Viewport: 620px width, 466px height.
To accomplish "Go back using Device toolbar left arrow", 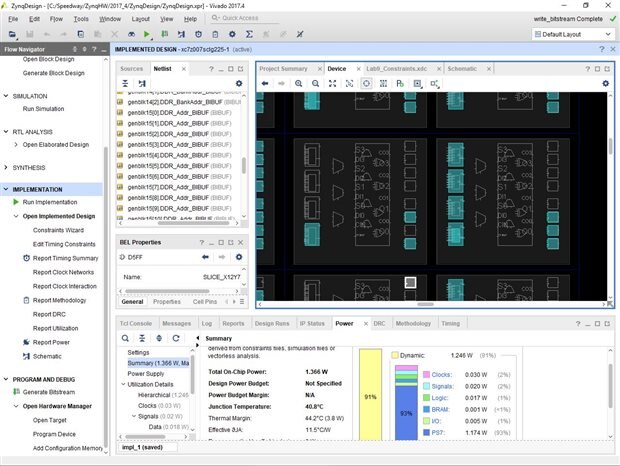I will tap(266, 83).
